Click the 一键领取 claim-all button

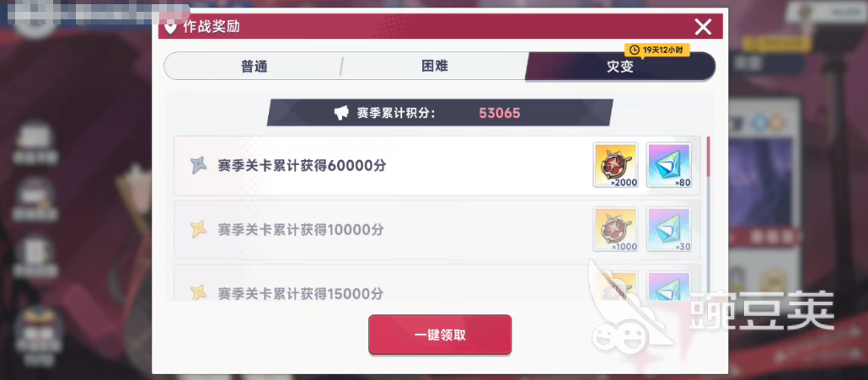tap(440, 335)
